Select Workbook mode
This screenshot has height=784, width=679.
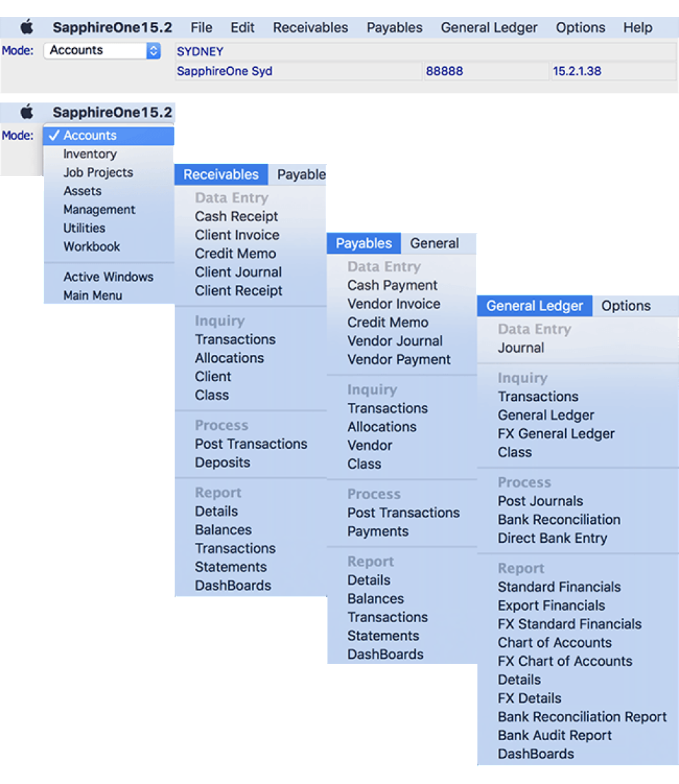[91, 247]
